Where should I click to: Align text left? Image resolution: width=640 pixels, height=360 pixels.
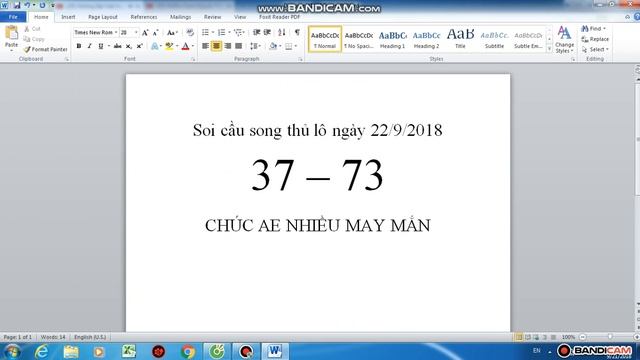205,46
